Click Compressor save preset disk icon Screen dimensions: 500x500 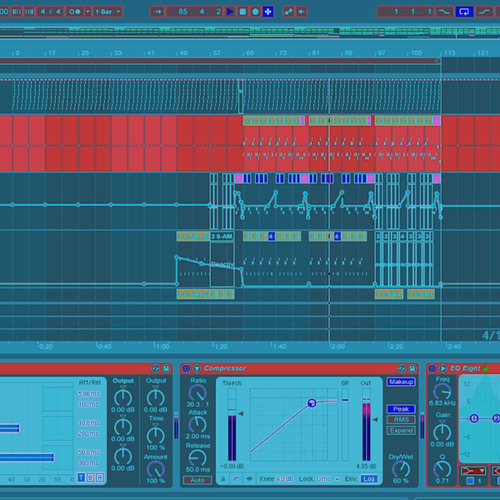tap(412, 368)
